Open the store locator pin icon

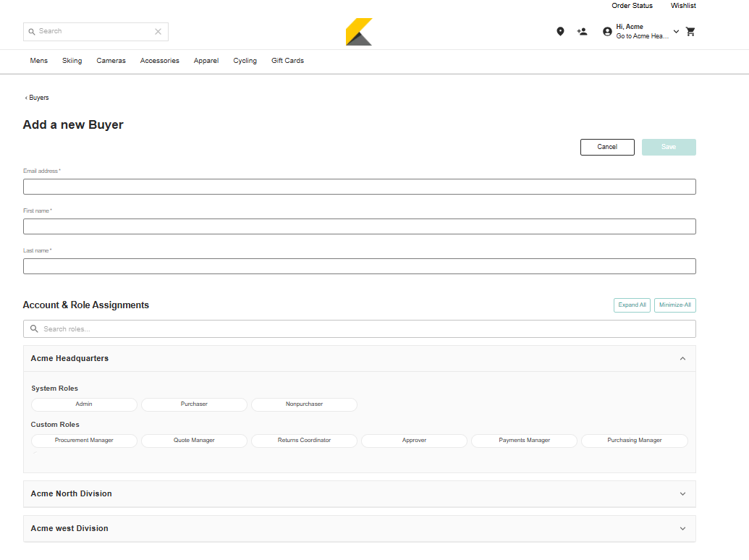(560, 32)
